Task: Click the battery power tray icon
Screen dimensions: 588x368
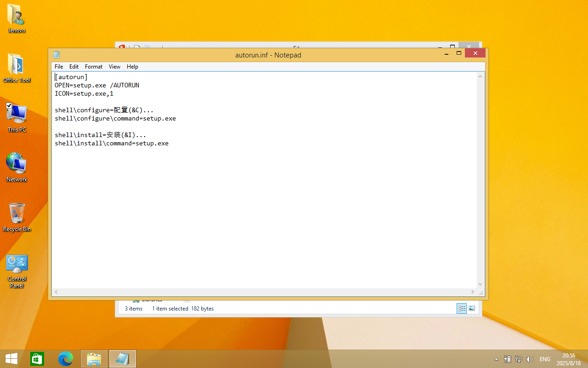Action: pos(508,359)
